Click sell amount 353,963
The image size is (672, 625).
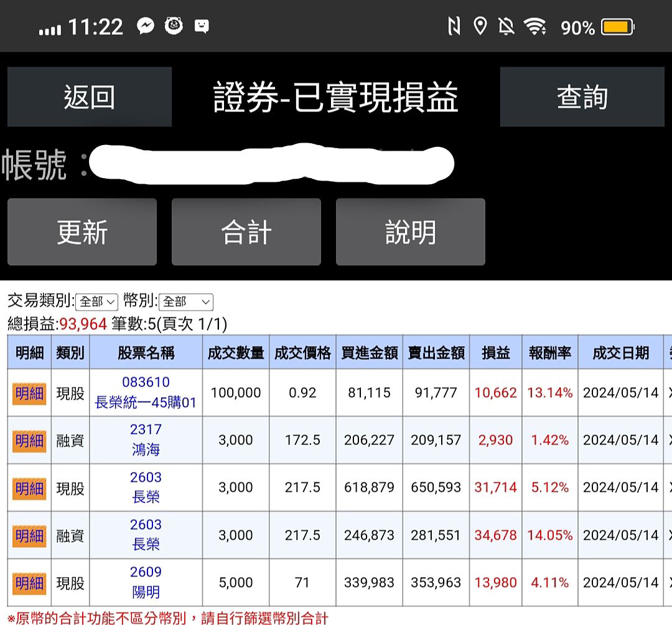[436, 583]
